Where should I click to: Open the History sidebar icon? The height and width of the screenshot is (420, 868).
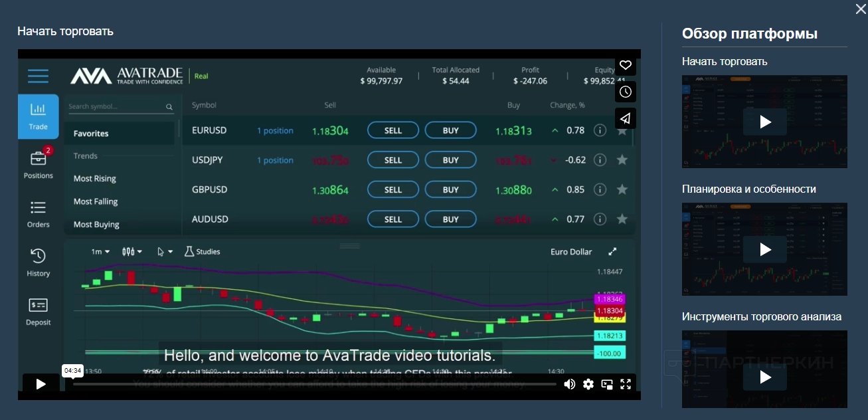(x=39, y=263)
